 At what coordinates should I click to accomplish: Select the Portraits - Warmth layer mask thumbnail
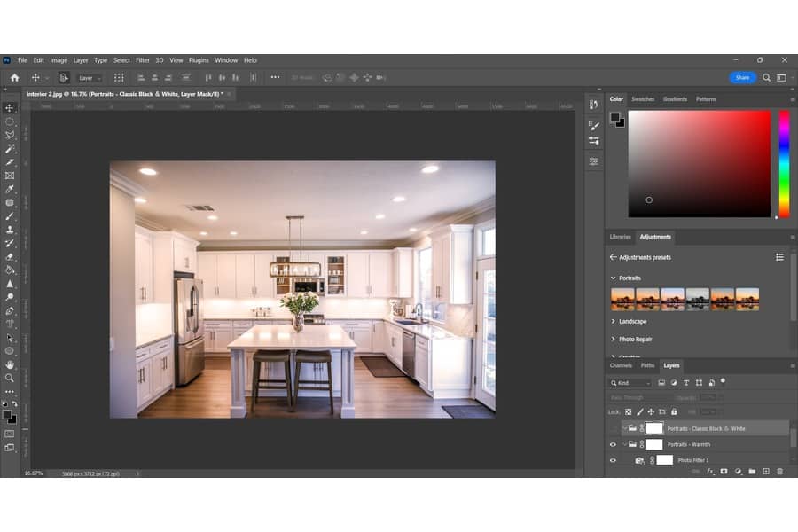click(x=654, y=444)
